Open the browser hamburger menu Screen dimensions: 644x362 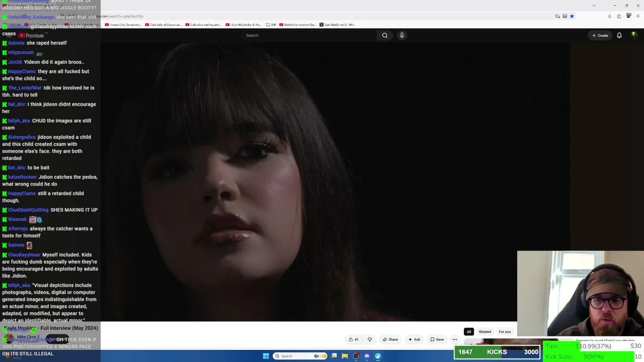(638, 16)
